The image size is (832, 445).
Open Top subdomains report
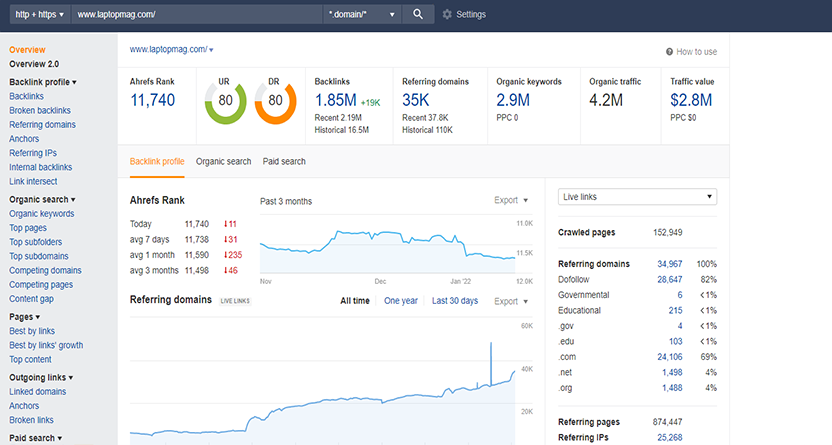[x=39, y=256]
